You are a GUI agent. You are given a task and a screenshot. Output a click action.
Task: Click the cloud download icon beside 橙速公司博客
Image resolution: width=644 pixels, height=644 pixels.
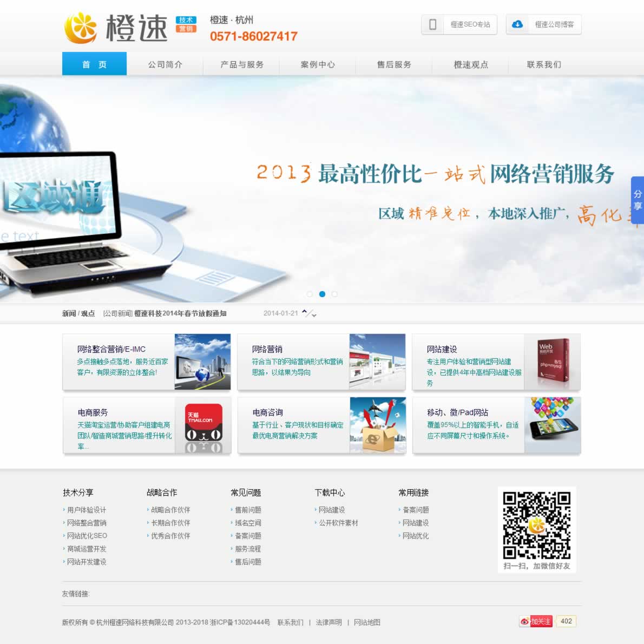click(517, 24)
